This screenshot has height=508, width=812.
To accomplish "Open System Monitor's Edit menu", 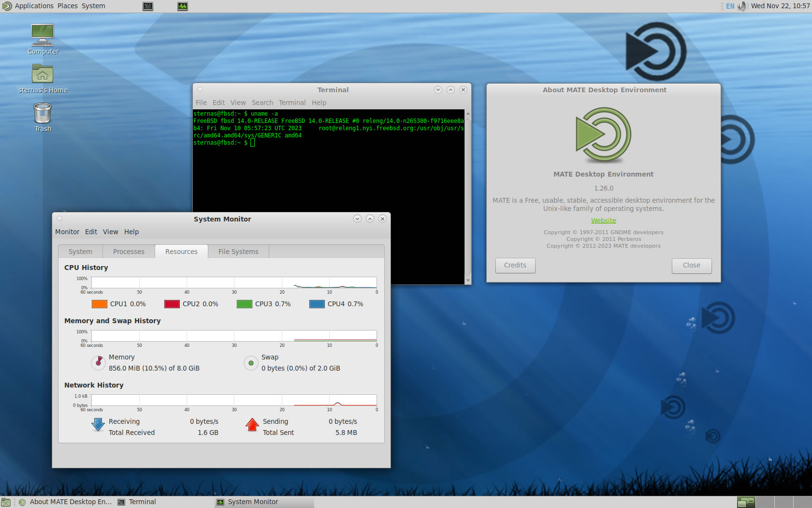I will click(91, 232).
